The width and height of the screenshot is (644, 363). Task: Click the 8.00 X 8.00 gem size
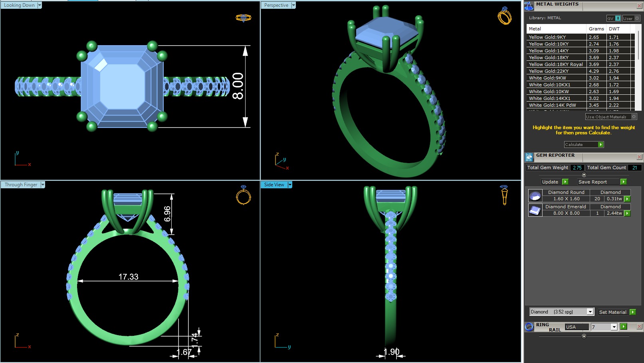(566, 213)
